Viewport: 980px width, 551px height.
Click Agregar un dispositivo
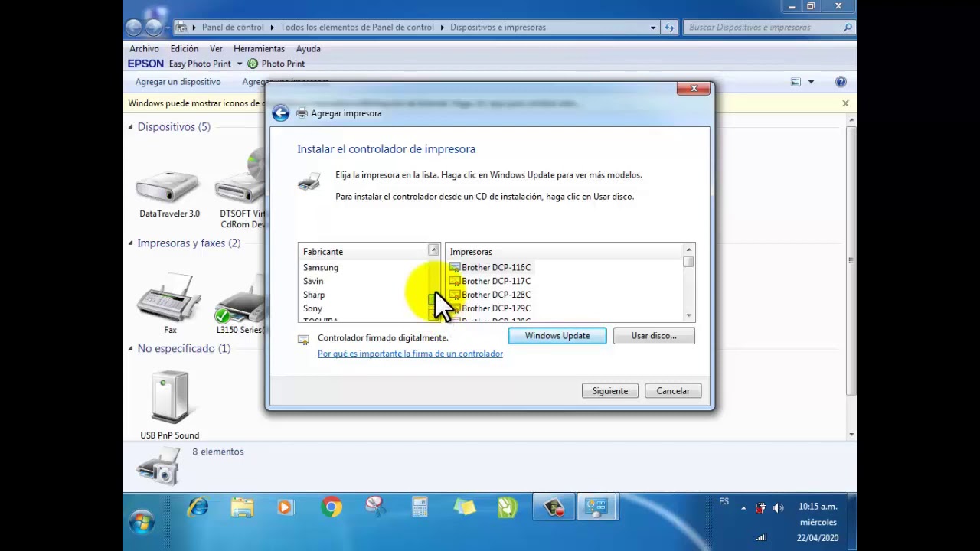click(178, 82)
